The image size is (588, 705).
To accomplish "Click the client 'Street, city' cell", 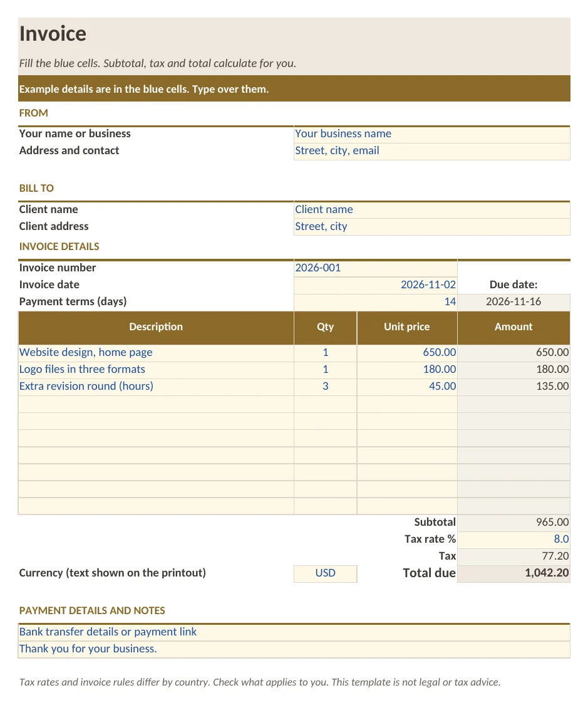I will (x=431, y=227).
